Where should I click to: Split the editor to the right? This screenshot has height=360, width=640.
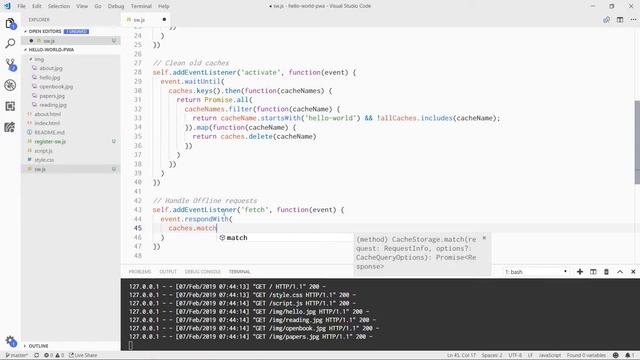pos(620,20)
